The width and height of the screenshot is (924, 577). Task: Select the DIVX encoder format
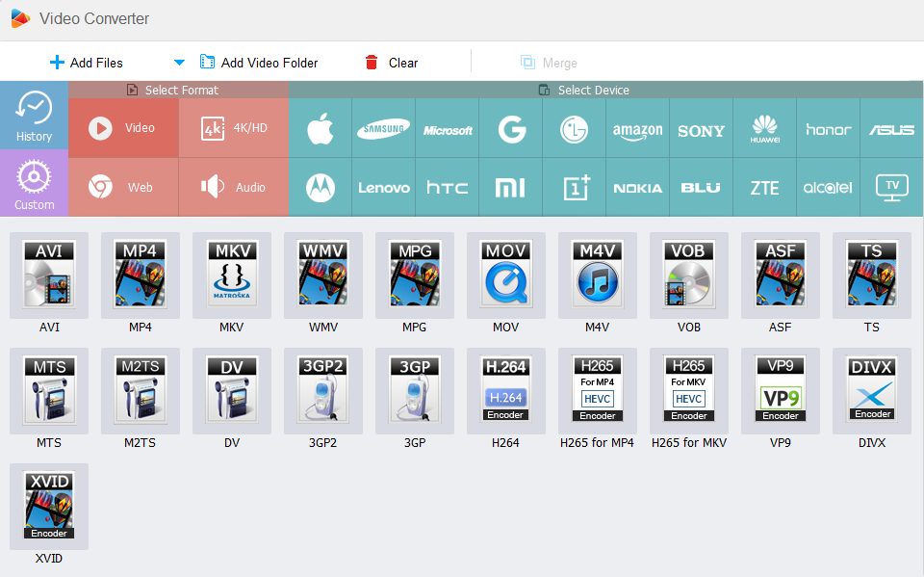coord(872,391)
